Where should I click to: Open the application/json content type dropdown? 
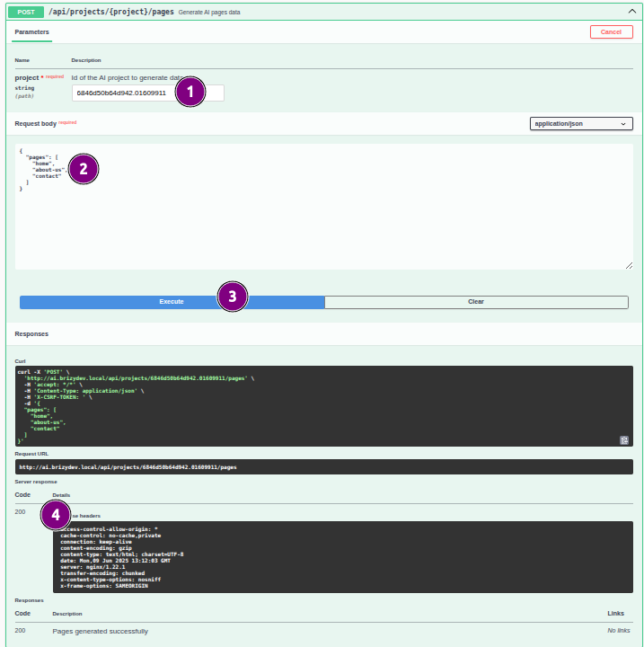tap(581, 124)
